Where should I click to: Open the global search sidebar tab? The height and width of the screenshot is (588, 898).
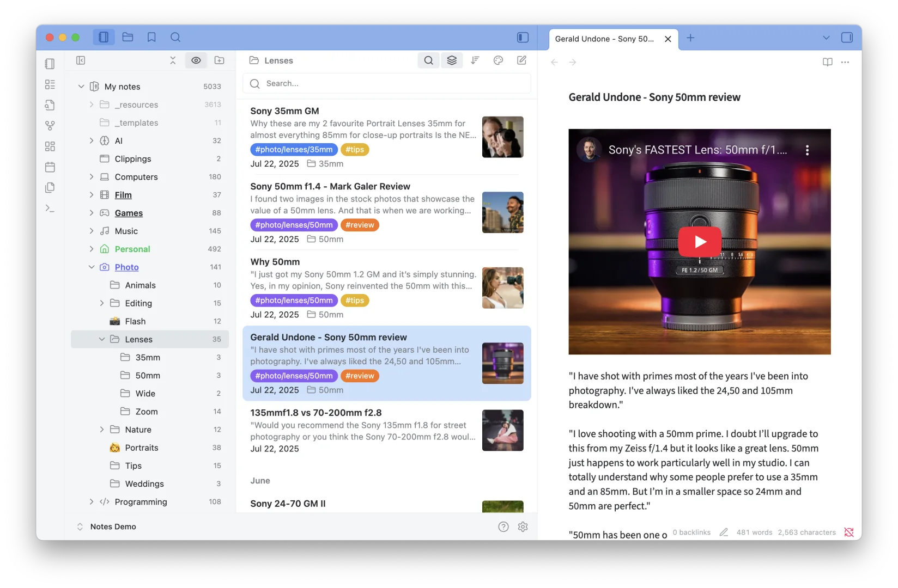click(175, 37)
